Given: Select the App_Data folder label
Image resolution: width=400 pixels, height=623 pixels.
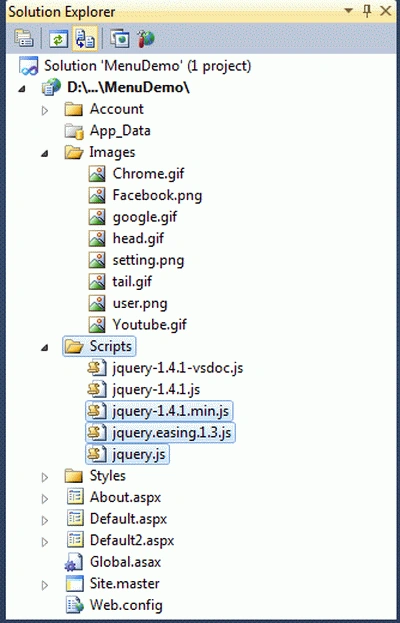Looking at the screenshot, I should [120, 131].
